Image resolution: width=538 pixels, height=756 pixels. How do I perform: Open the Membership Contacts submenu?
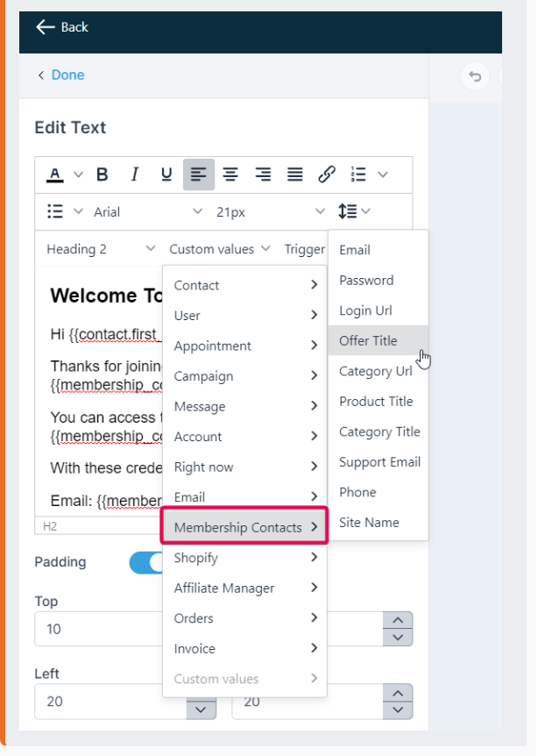point(244,527)
